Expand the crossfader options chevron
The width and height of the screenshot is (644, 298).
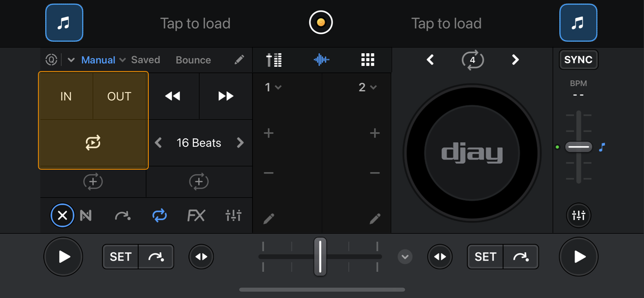pos(405,257)
